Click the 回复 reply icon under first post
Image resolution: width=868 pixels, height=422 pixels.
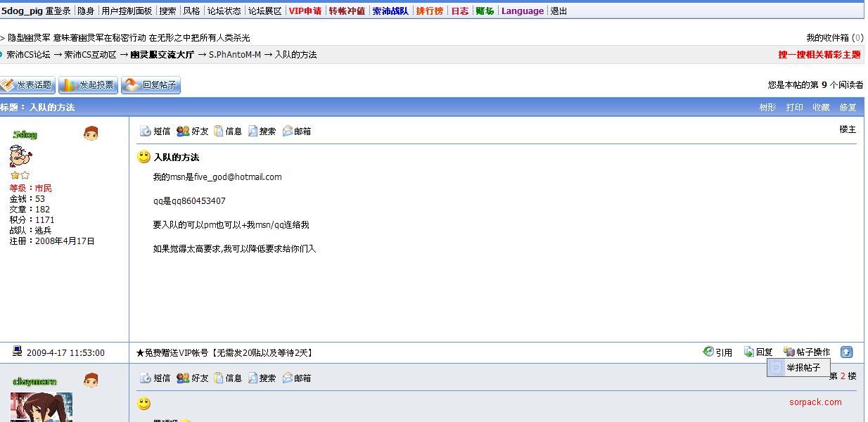coord(749,352)
